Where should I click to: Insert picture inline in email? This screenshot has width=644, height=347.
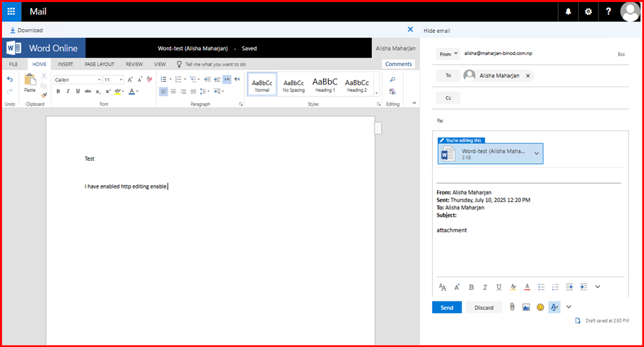[x=526, y=307]
